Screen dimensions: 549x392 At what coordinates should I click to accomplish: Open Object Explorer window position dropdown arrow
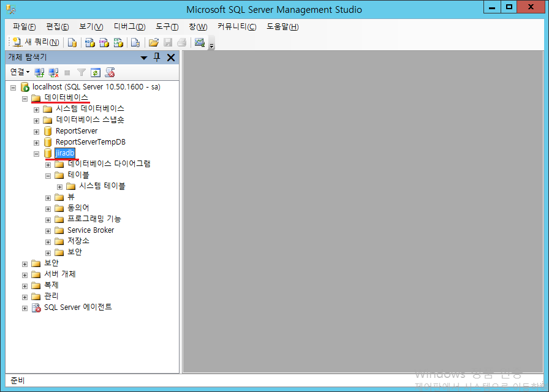[x=144, y=58]
